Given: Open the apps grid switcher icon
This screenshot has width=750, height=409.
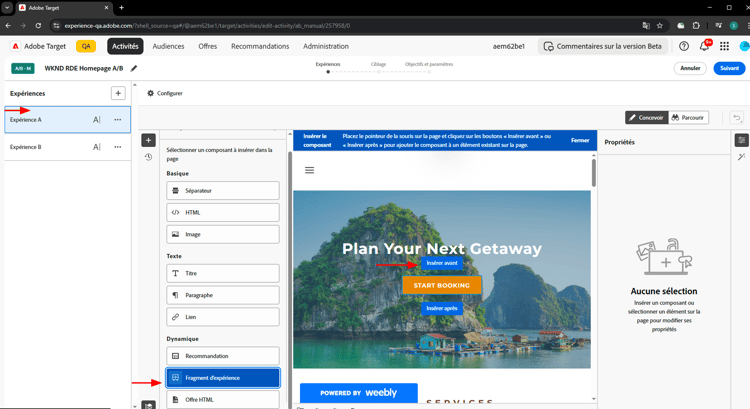Looking at the screenshot, I should 725,46.
